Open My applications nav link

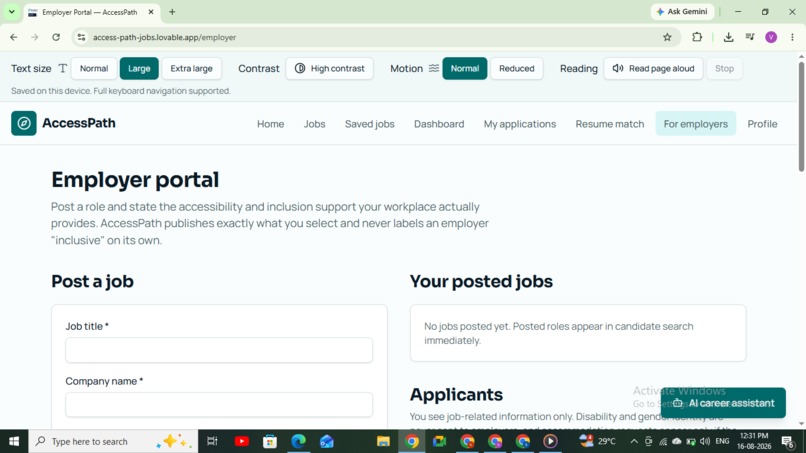tap(520, 124)
